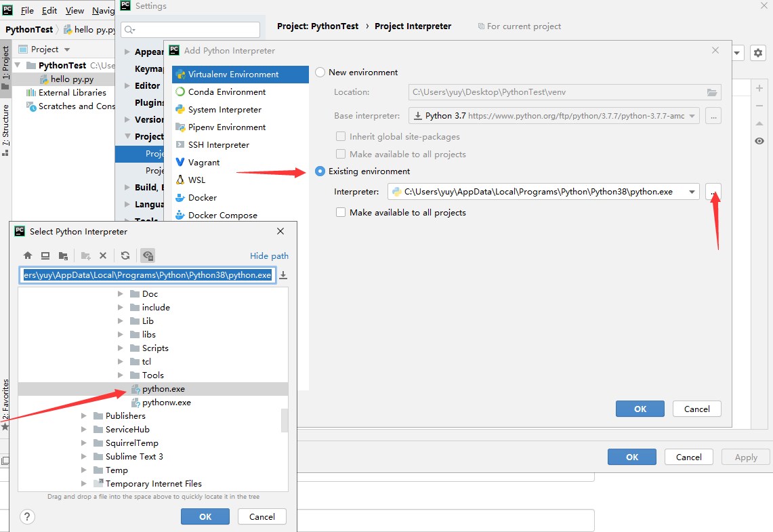The height and width of the screenshot is (532, 773).
Task: Expand the Scripts folder
Action: coord(121,348)
